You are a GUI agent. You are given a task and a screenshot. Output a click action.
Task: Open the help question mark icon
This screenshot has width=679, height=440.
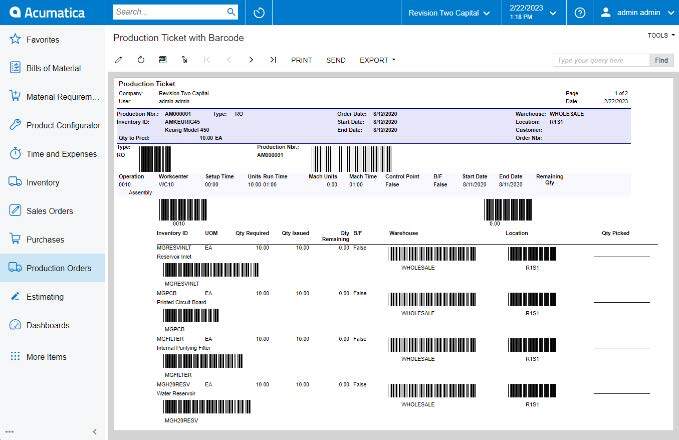[x=580, y=13]
